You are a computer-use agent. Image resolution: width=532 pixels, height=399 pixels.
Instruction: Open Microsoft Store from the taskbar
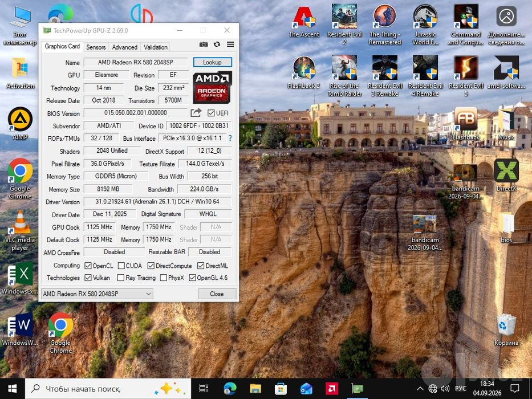click(x=281, y=389)
